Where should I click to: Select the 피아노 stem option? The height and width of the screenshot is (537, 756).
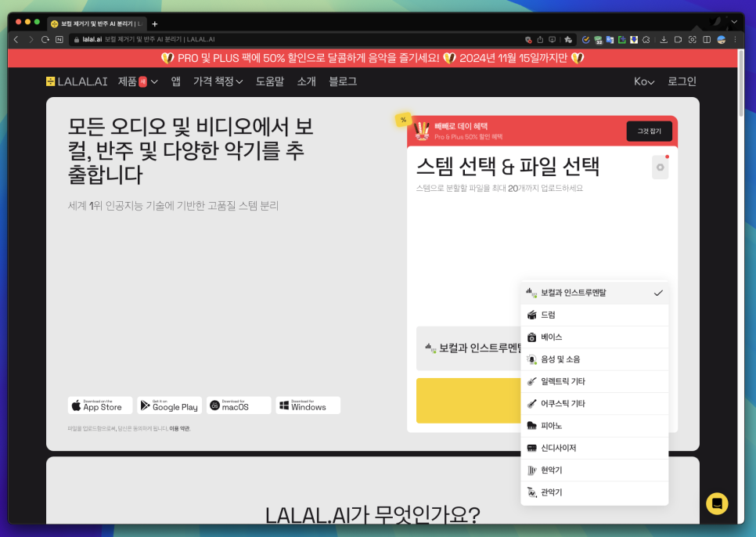595,426
